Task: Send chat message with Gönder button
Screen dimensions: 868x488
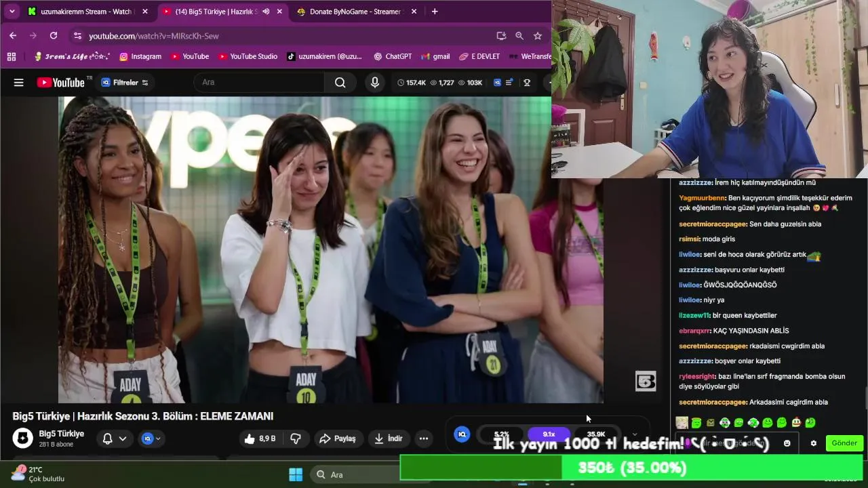Action: click(x=844, y=443)
